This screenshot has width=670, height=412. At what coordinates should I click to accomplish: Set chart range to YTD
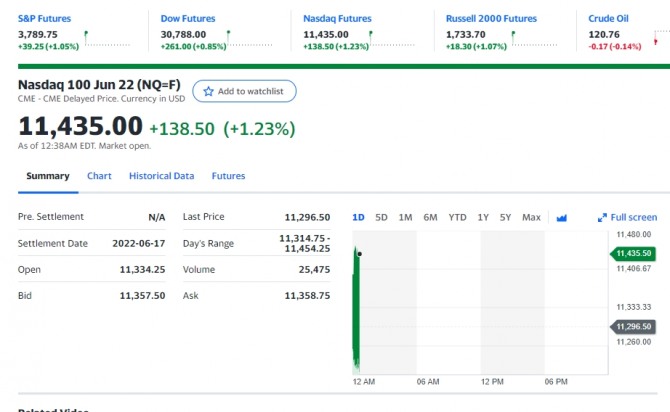click(457, 217)
